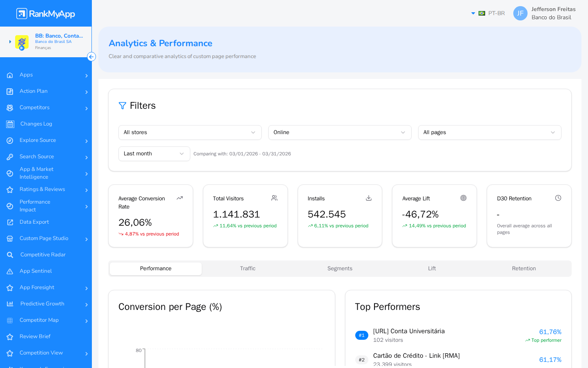Switch to the Performance tab
Image resolution: width=588 pixels, height=368 pixels.
156,269
